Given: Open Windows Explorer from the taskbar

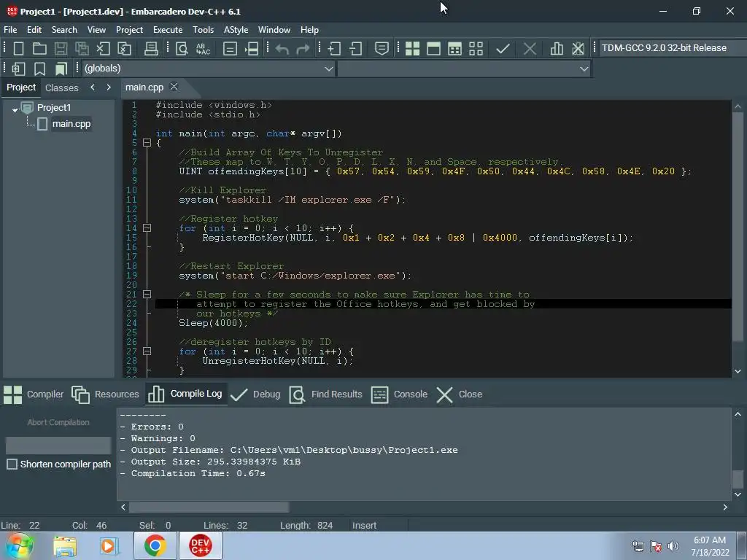Looking at the screenshot, I should pos(65,546).
